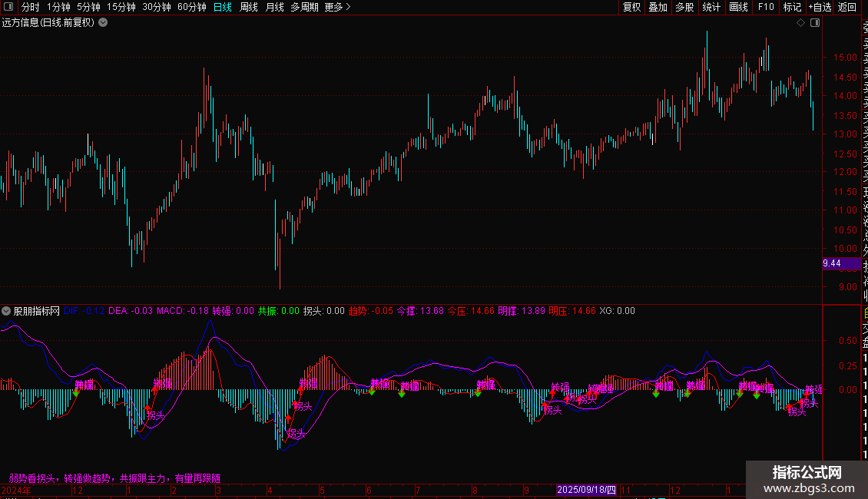
Task: Click the MACD: -0.18 value label
Action: pos(183,311)
